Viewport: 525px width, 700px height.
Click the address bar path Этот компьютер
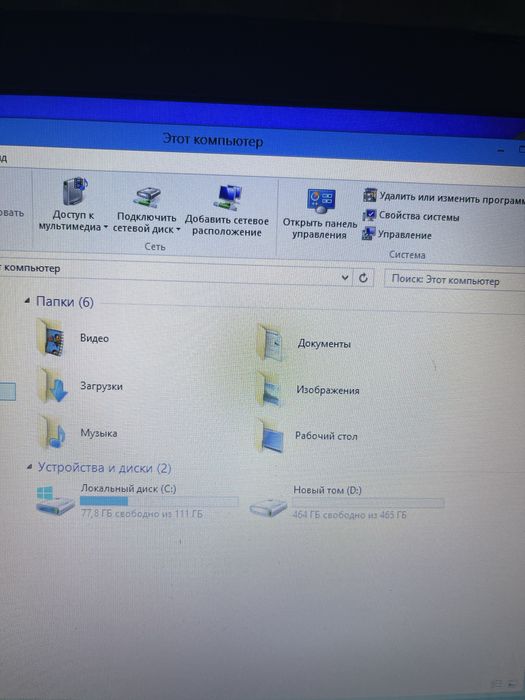click(31, 268)
